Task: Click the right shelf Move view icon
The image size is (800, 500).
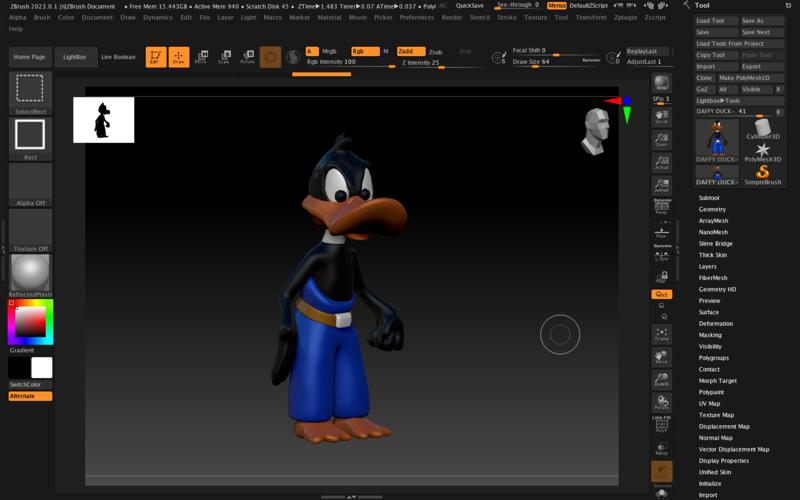Action: pos(662,357)
